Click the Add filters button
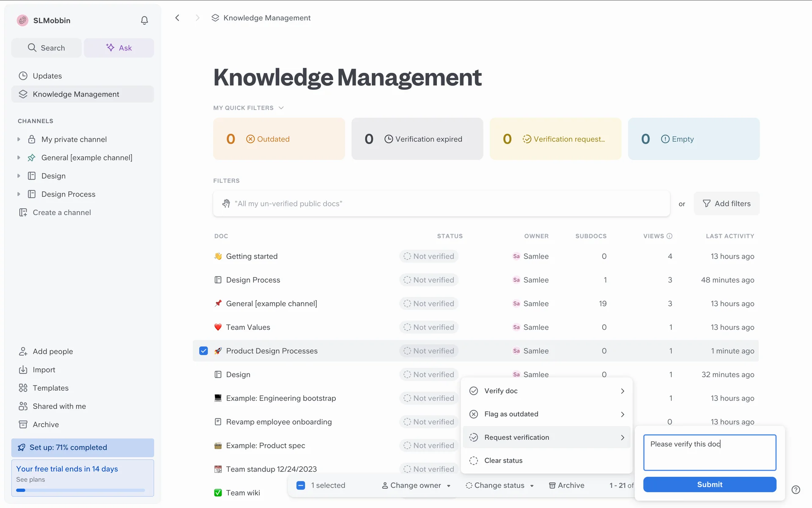 [726, 204]
